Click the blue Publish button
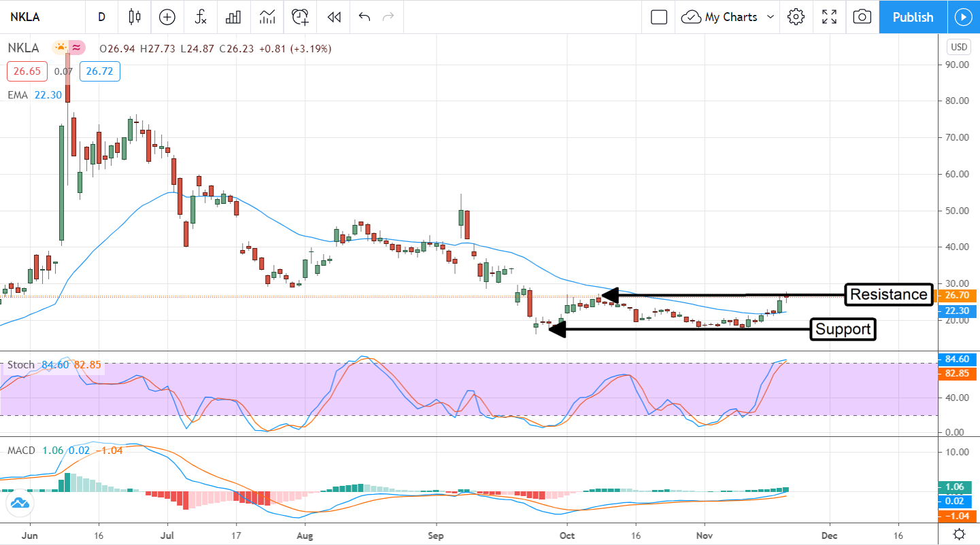This screenshot has height=545, width=980. [913, 17]
